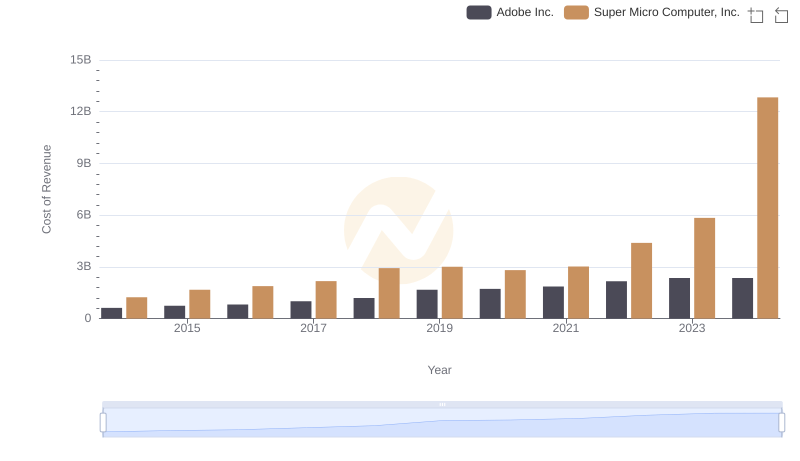Click the left handle of the zoom slider
This screenshot has height=461, width=800.
tap(103, 423)
